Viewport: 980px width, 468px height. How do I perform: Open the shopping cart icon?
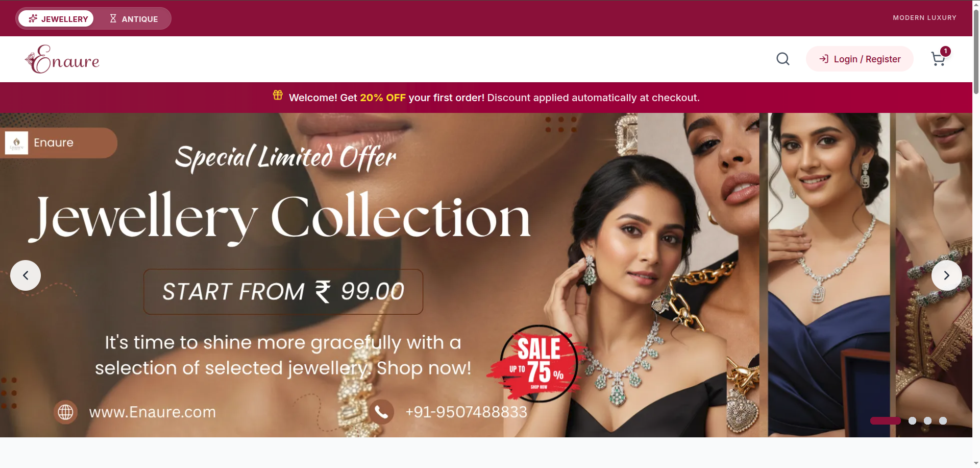pos(938,59)
